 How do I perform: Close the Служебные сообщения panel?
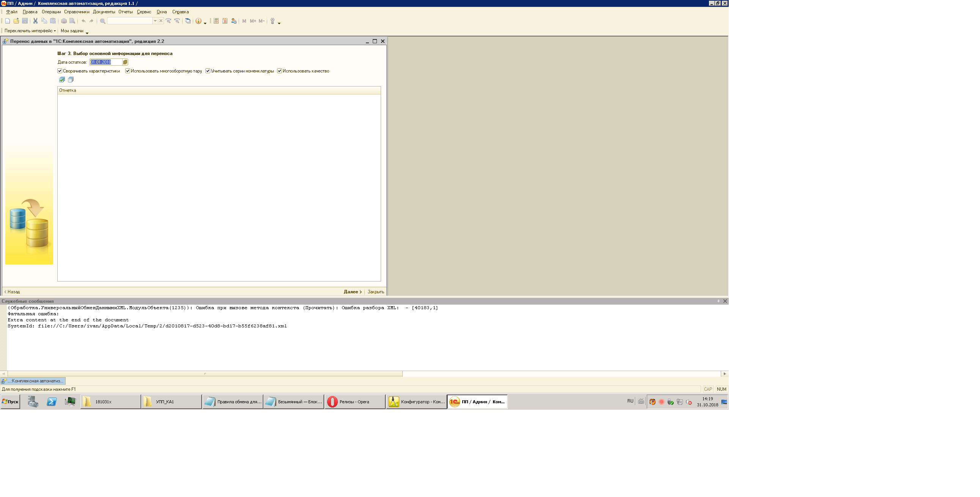(x=725, y=301)
